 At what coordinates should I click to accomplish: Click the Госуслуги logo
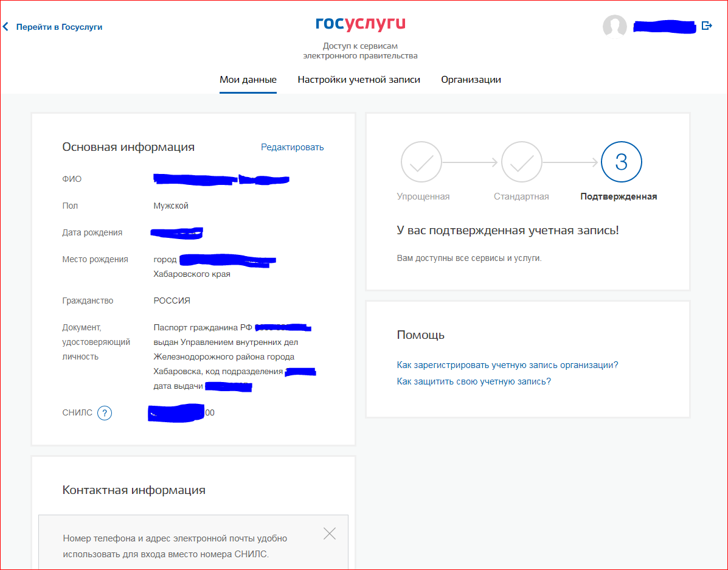360,24
